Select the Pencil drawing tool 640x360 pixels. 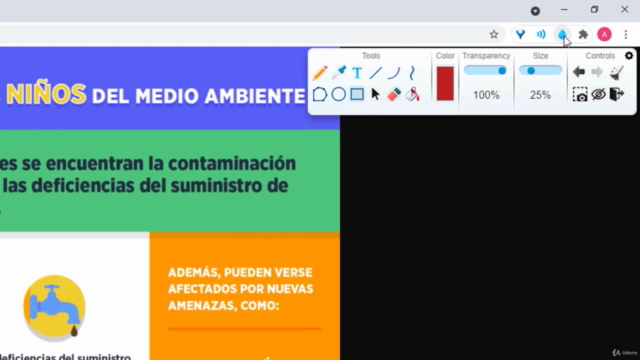pyautogui.click(x=320, y=73)
